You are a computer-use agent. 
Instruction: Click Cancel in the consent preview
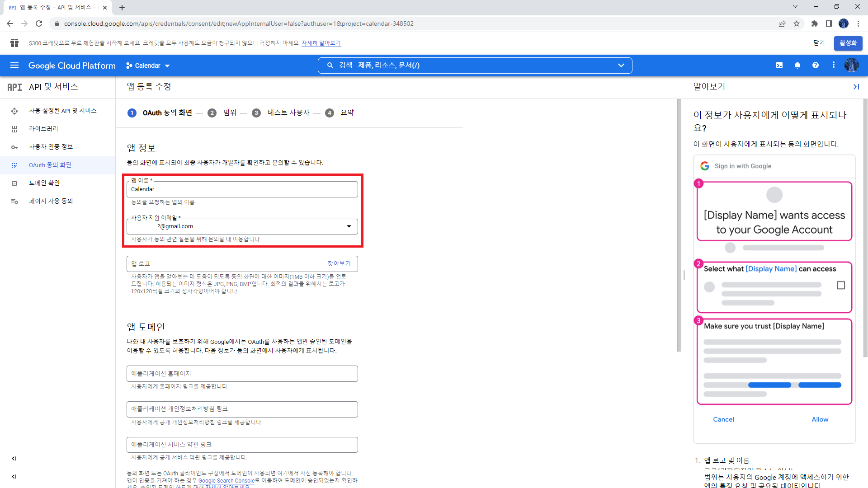point(723,419)
